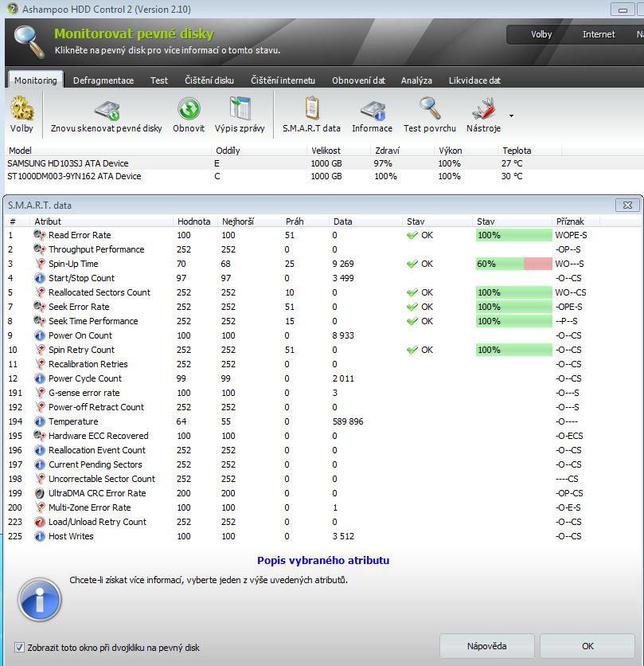Close the S.M.A.R.T. data panel
The image size is (644, 666).
point(627,206)
